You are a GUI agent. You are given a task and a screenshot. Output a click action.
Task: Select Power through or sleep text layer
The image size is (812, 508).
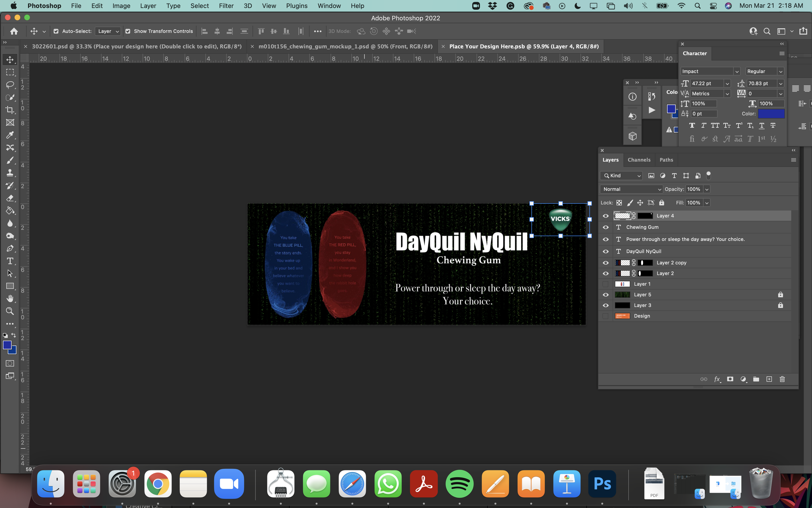(x=695, y=239)
